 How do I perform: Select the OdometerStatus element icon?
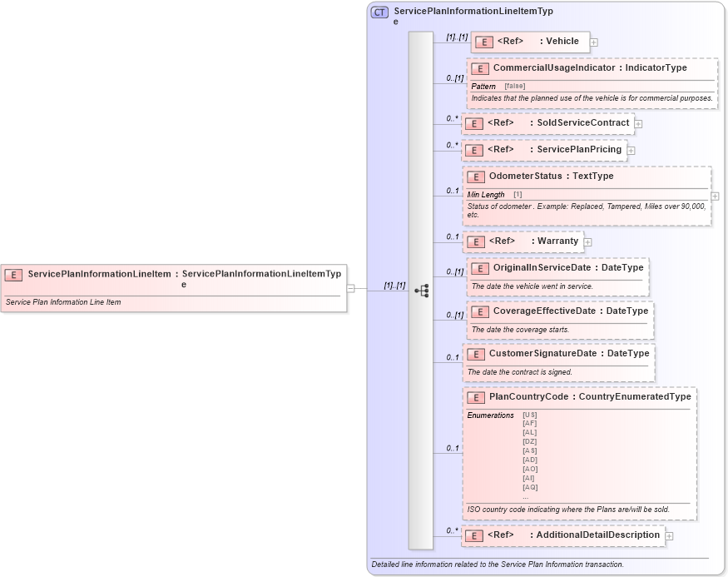[x=476, y=177]
